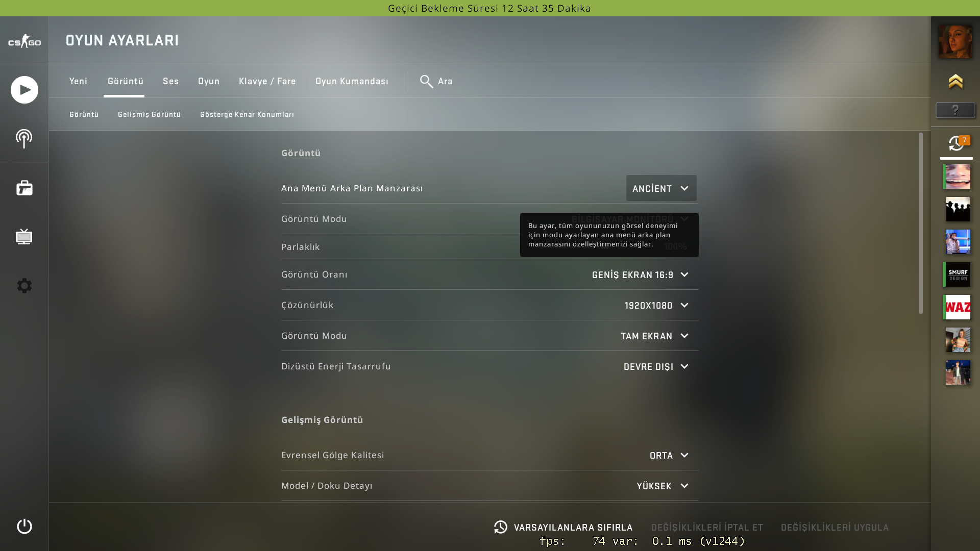The image size is (980, 551).
Task: Click the power quit icon
Action: coord(24,527)
